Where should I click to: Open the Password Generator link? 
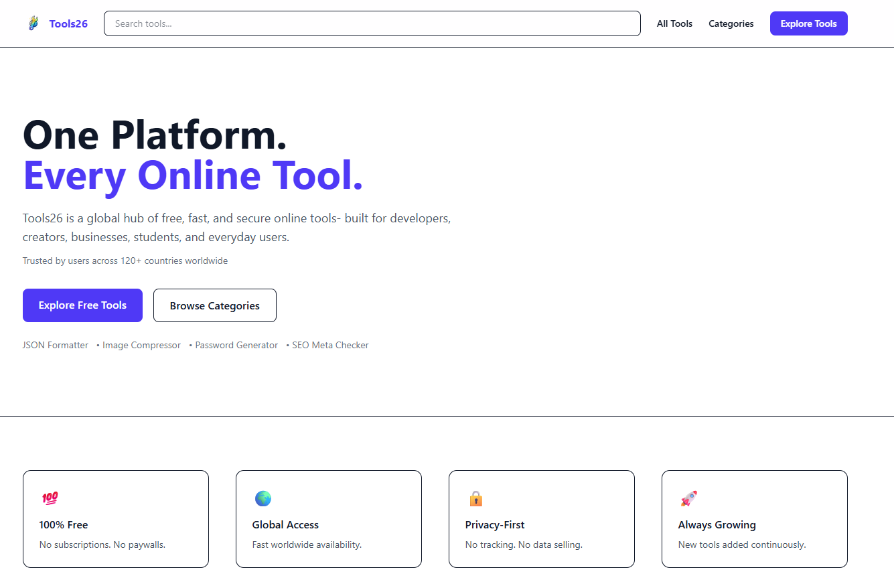[x=236, y=346]
